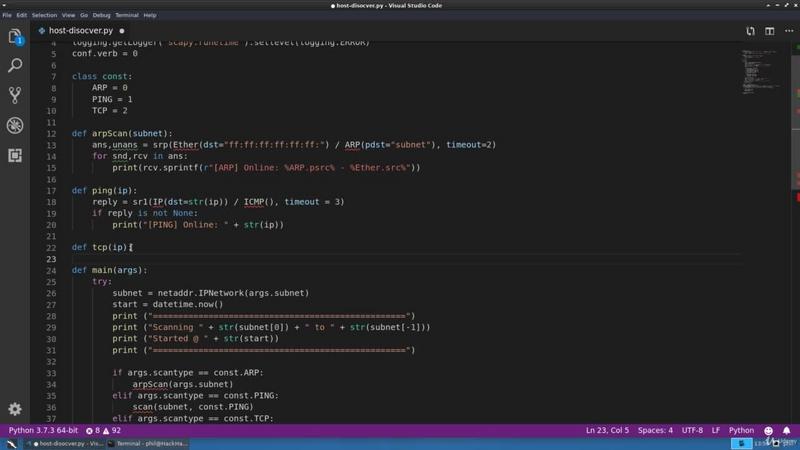The height and width of the screenshot is (450, 800).
Task: Click 'conf.verb = 0' line
Action: pyautogui.click(x=105, y=54)
